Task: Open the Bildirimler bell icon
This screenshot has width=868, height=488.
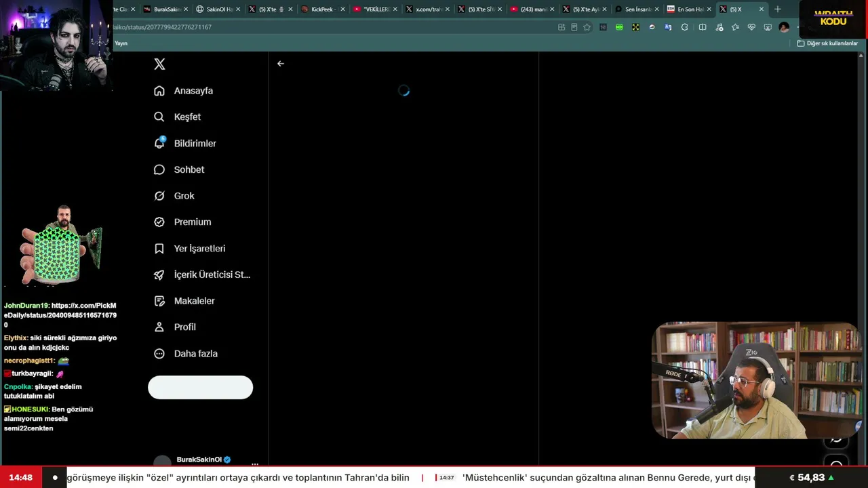Action: [159, 143]
